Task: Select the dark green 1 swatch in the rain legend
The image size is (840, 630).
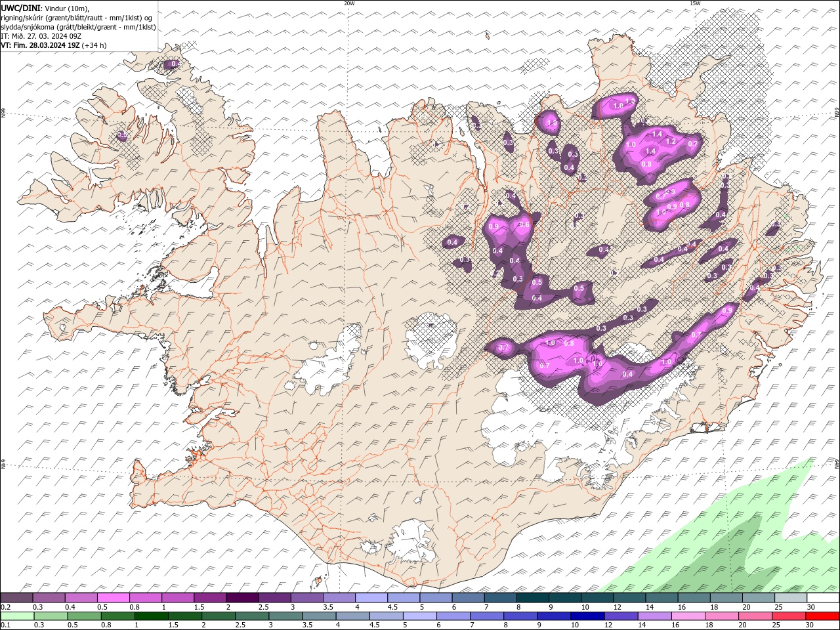Action: coord(152,616)
